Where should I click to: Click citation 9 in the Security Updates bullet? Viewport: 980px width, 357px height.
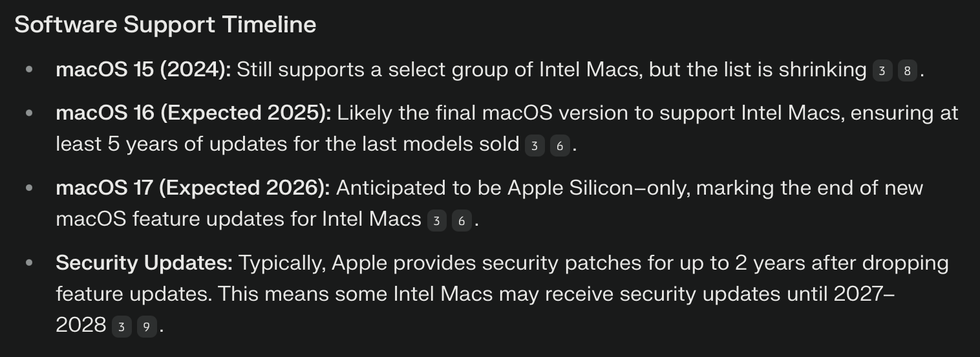coord(146,327)
